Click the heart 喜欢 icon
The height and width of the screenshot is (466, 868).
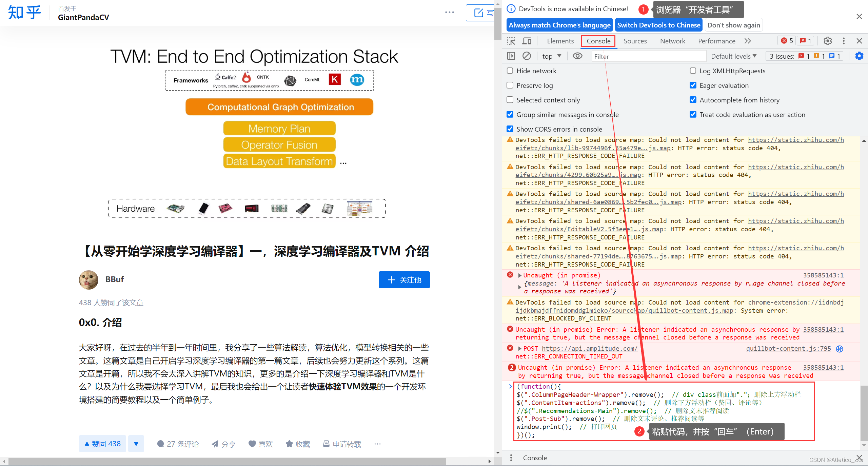252,444
